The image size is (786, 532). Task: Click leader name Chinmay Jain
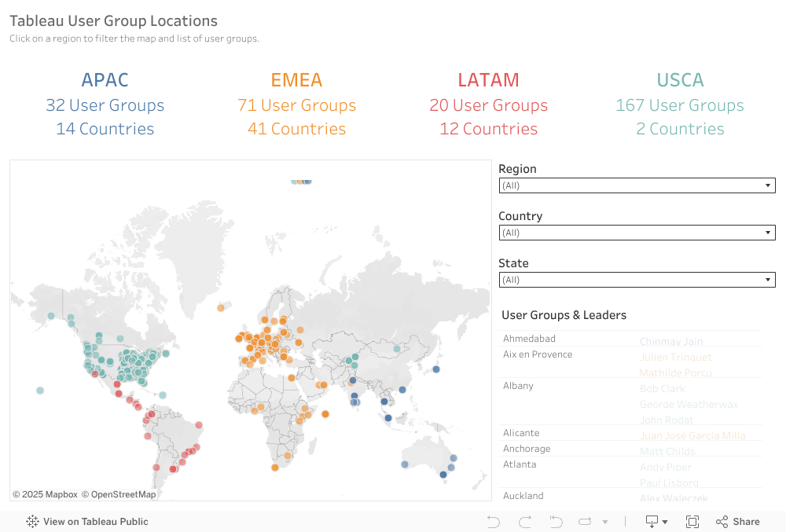click(x=671, y=342)
